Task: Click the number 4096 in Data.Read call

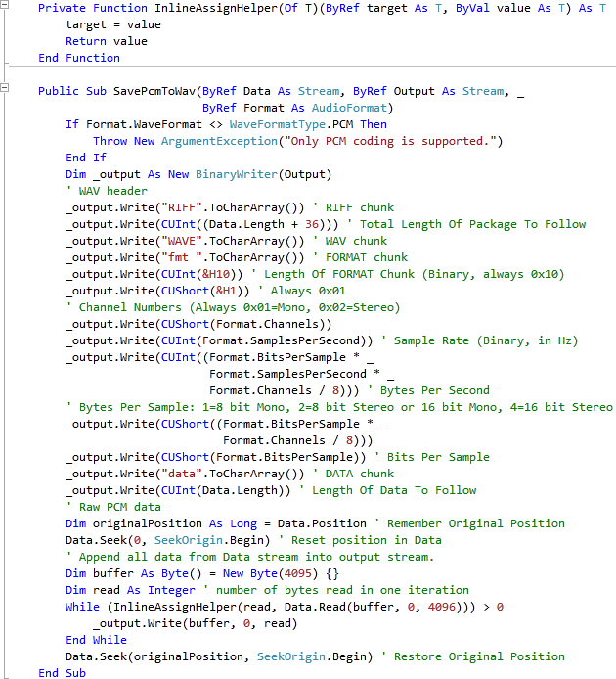Action: pos(442,608)
